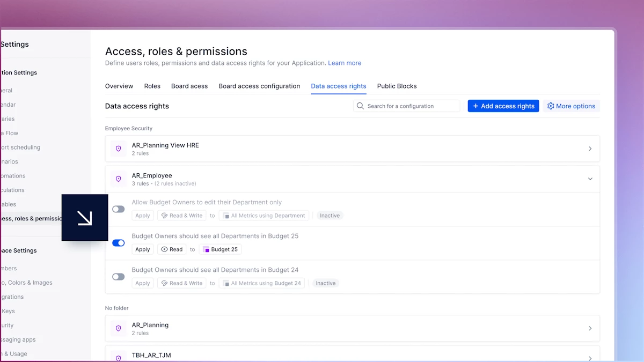The image size is (644, 362).
Task: Open the Keys sidebar item
Action: pyautogui.click(x=8, y=311)
